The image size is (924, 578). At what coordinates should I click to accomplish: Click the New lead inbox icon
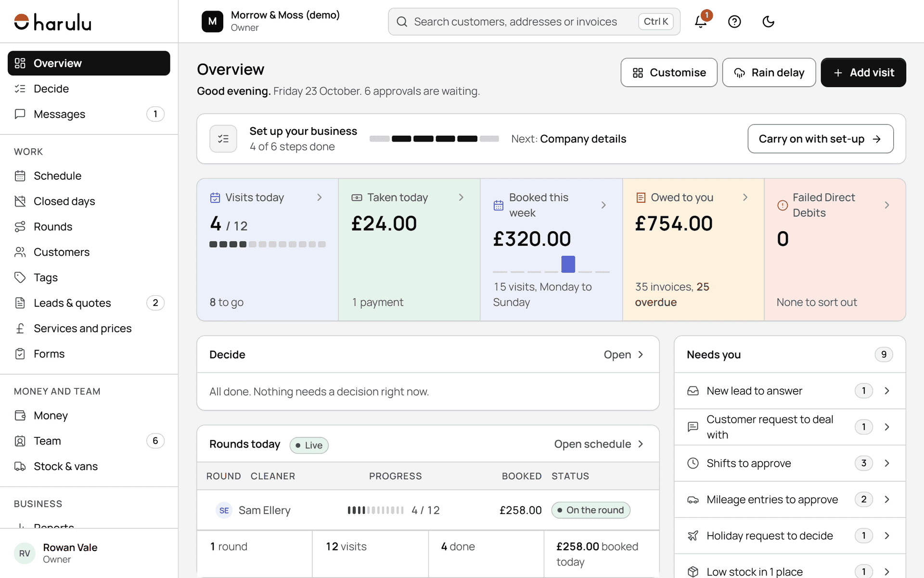point(693,391)
